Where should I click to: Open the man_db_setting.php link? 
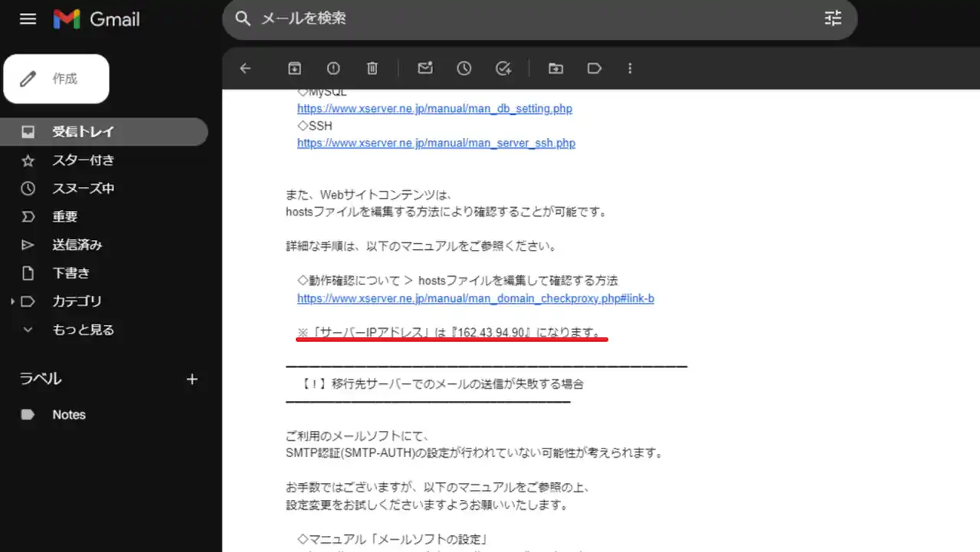point(434,109)
